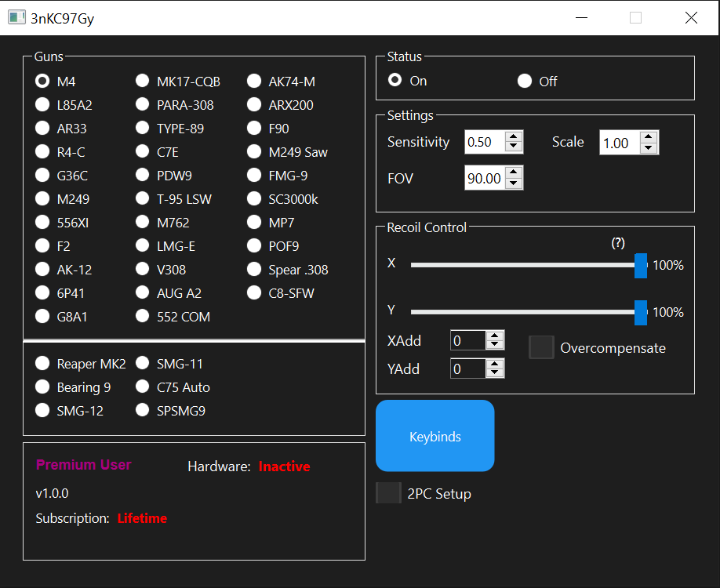Open the Keybinds menu
Image resolution: width=720 pixels, height=588 pixels.
click(x=435, y=436)
